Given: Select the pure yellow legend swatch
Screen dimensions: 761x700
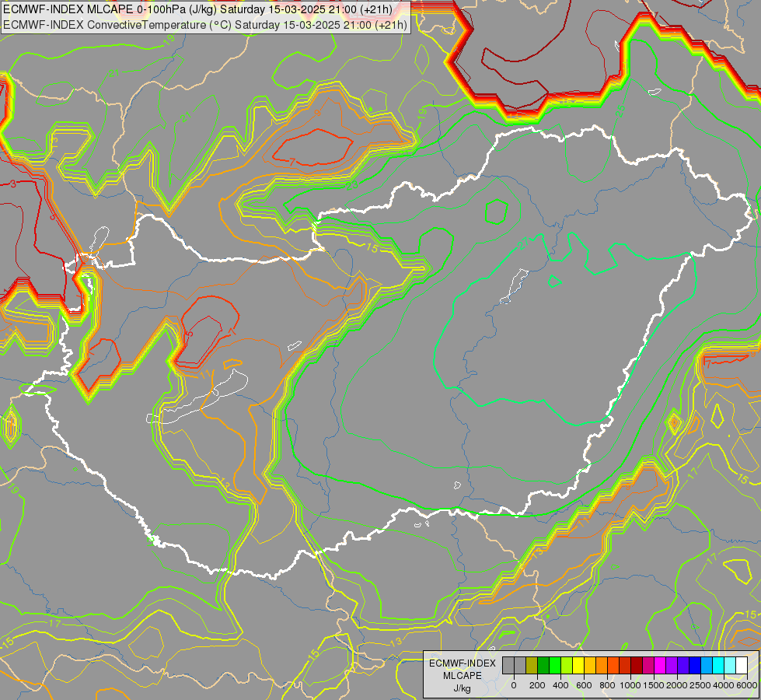Looking at the screenshot, I should click(x=578, y=666).
